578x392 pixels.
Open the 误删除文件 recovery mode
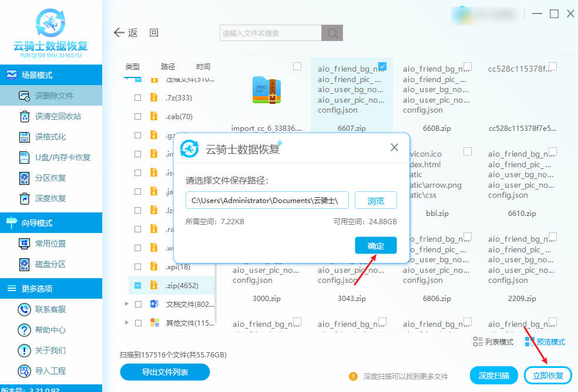51,96
